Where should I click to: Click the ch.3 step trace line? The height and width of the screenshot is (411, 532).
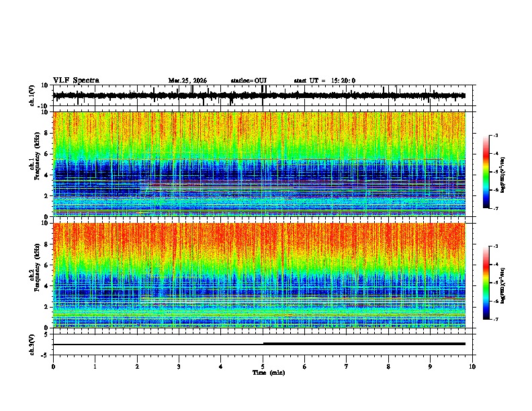point(259,344)
